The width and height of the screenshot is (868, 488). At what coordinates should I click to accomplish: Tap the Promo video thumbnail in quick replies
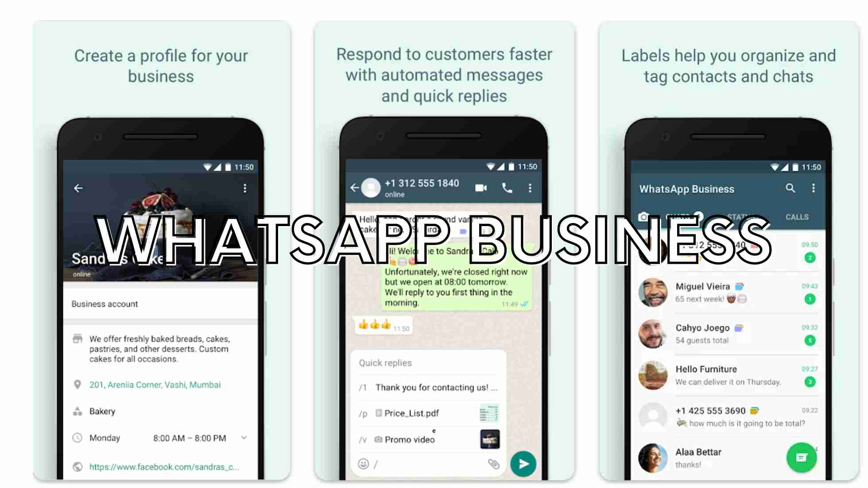point(489,439)
